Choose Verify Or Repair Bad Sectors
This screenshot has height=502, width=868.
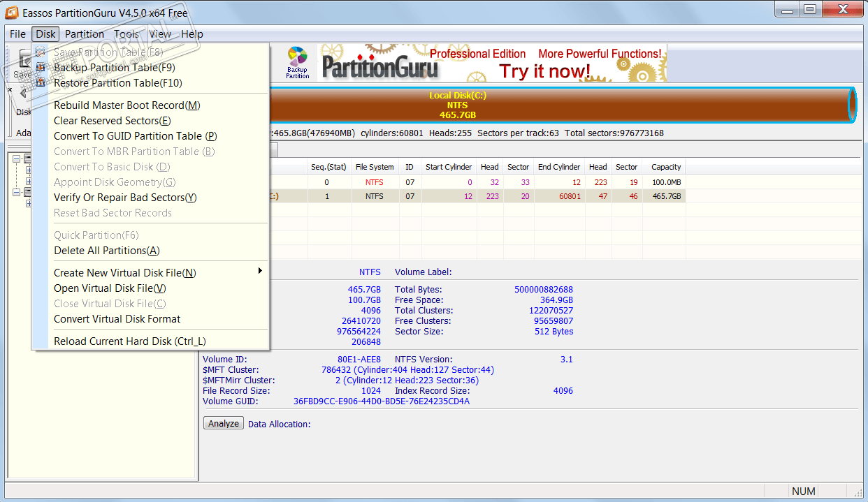[150, 198]
